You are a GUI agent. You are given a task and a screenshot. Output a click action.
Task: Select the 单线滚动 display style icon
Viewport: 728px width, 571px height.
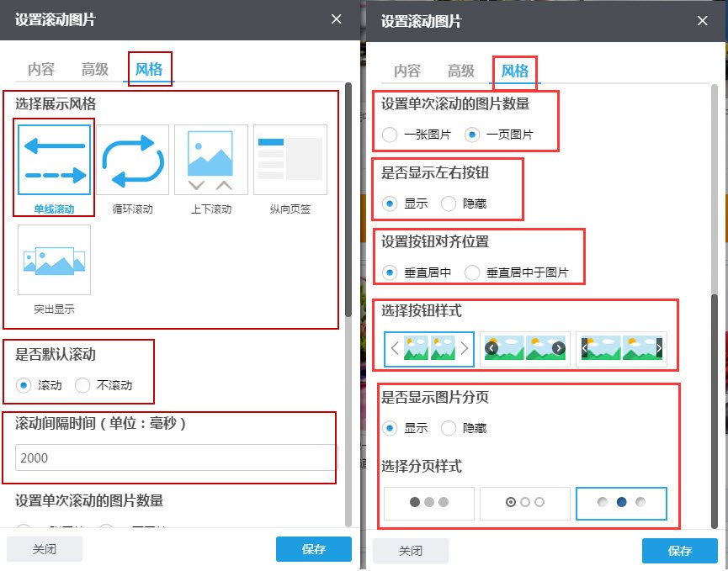pos(53,160)
